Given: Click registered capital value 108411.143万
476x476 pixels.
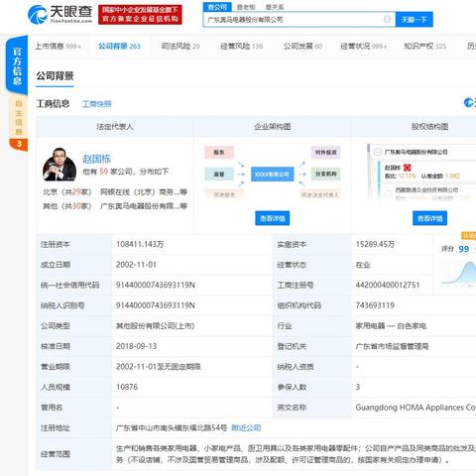Looking at the screenshot, I should [140, 244].
